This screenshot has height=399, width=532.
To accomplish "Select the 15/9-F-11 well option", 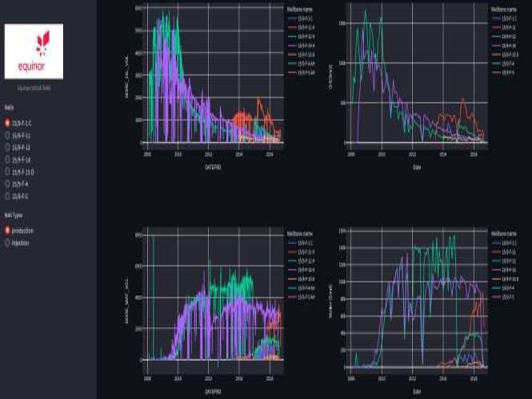I will click(7, 136).
